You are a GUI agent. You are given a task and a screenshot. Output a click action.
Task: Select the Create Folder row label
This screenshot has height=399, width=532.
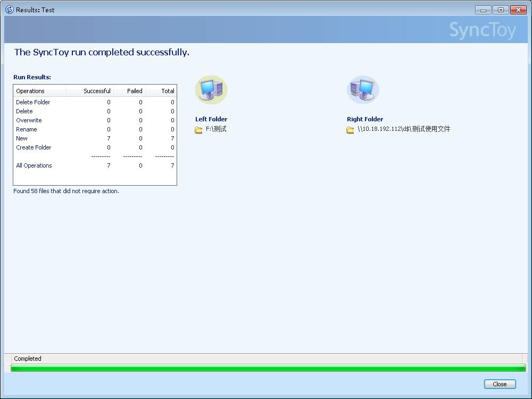[34, 147]
